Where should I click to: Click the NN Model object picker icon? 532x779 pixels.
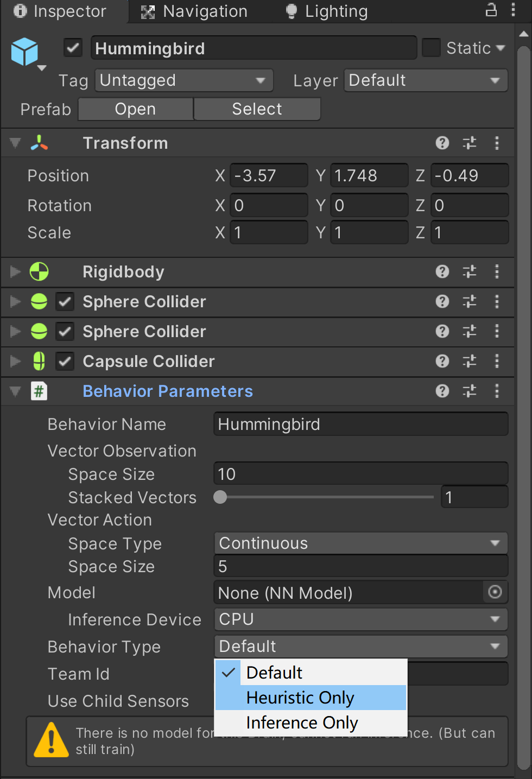494,592
